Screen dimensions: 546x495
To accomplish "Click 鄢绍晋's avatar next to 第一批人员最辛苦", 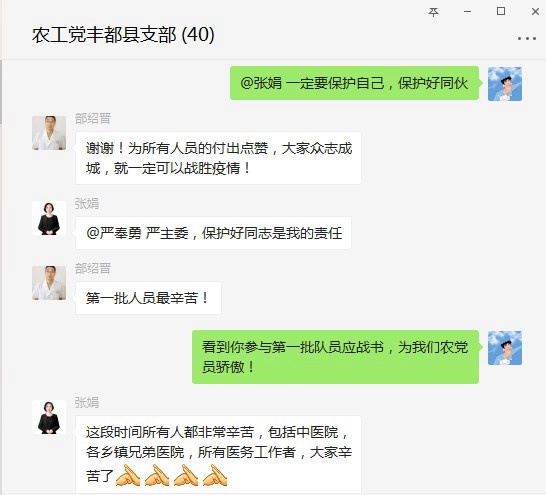I will (x=49, y=283).
